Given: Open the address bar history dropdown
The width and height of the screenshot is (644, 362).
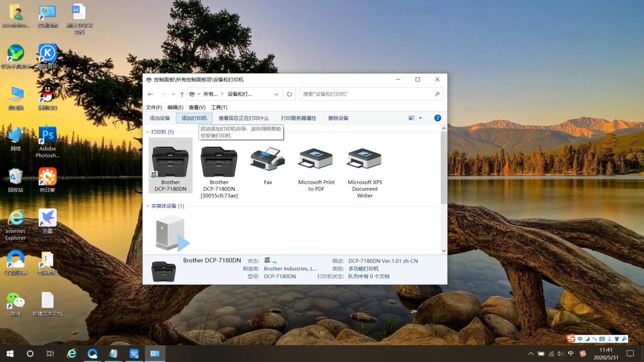Looking at the screenshot, I should point(276,94).
